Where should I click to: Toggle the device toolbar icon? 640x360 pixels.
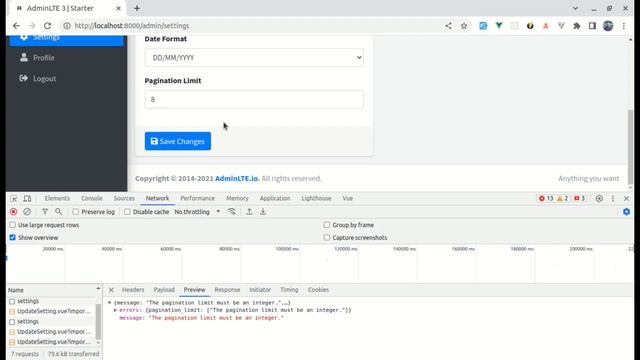pos(27,198)
